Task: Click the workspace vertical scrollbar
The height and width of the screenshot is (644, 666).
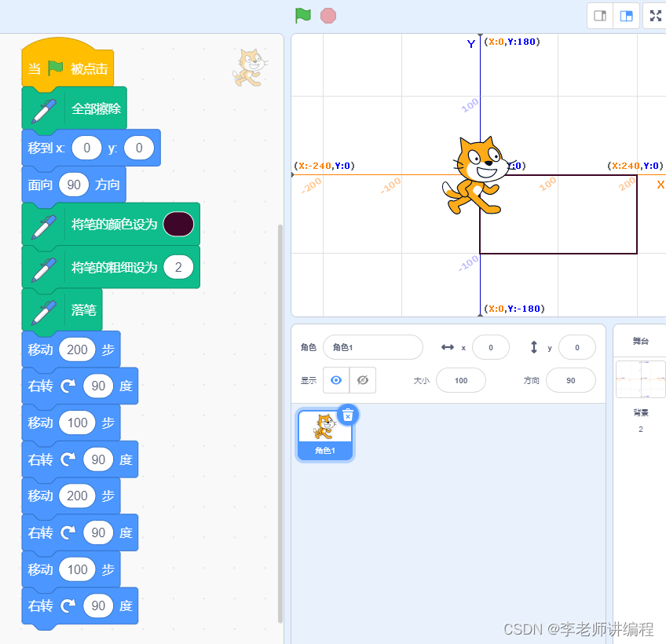Action: pyautogui.click(x=280, y=423)
